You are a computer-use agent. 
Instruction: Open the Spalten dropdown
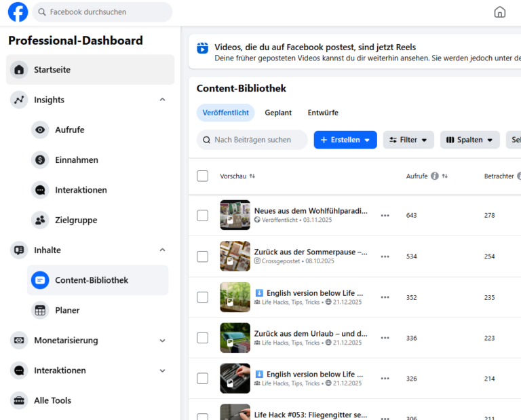coord(470,140)
